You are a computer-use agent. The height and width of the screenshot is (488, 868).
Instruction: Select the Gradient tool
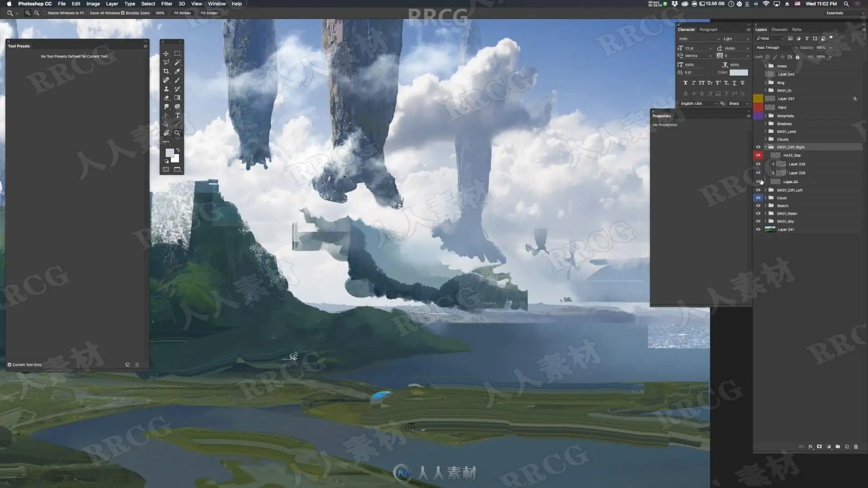point(177,98)
